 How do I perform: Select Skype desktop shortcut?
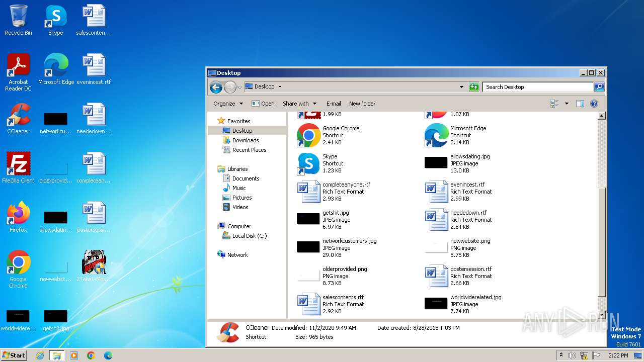coord(56,20)
